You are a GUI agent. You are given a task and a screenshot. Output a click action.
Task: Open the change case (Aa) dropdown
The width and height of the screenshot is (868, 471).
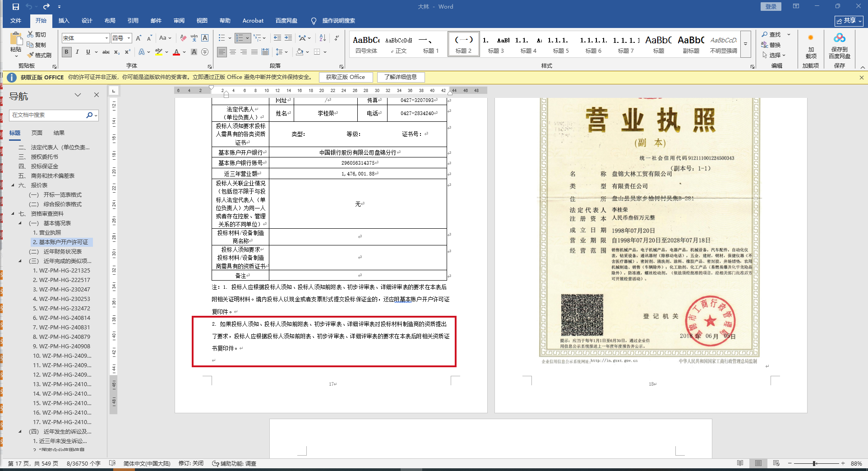point(165,38)
